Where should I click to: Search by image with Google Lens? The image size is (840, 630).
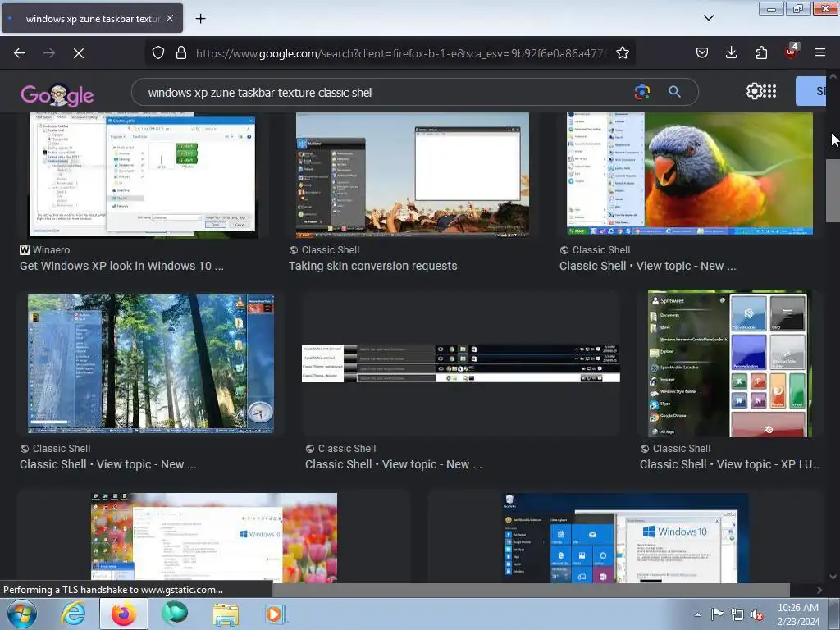[641, 92]
